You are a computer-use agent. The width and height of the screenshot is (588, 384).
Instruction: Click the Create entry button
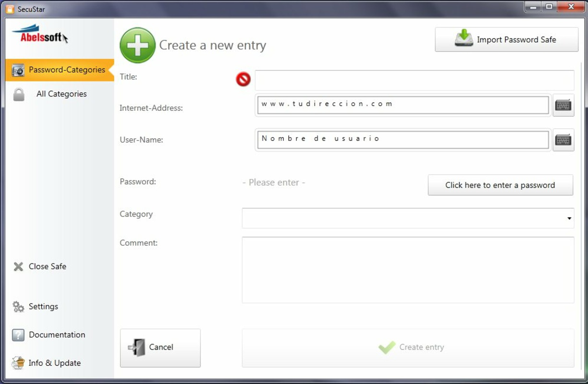point(408,348)
